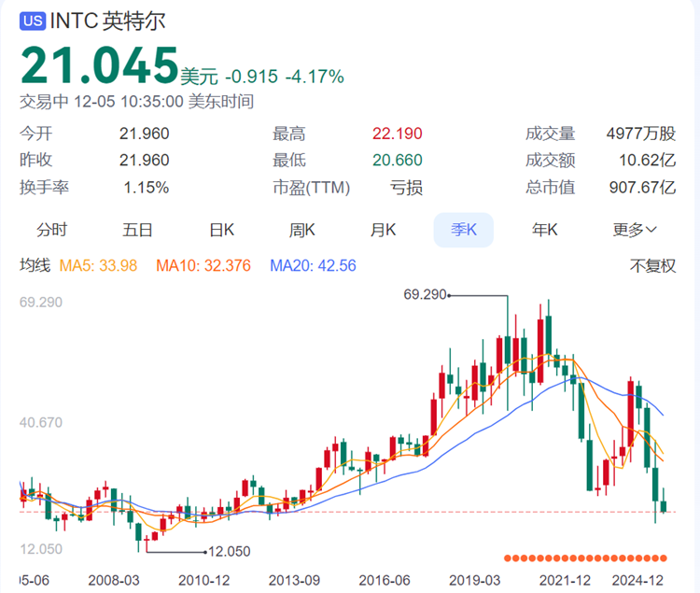Click the orange dotted marker row on chart
Image resolution: width=700 pixels, height=593 pixels.
click(x=585, y=558)
